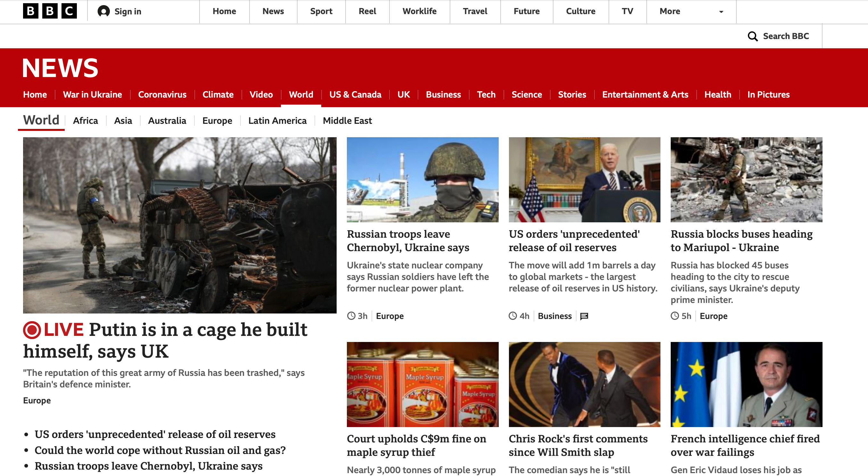868x476 pixels.
Task: Click the clock icon beside 5h
Action: click(675, 316)
